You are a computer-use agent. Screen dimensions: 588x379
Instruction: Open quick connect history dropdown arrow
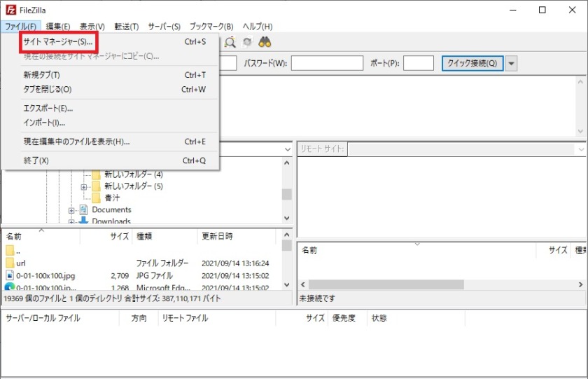pyautogui.click(x=511, y=64)
